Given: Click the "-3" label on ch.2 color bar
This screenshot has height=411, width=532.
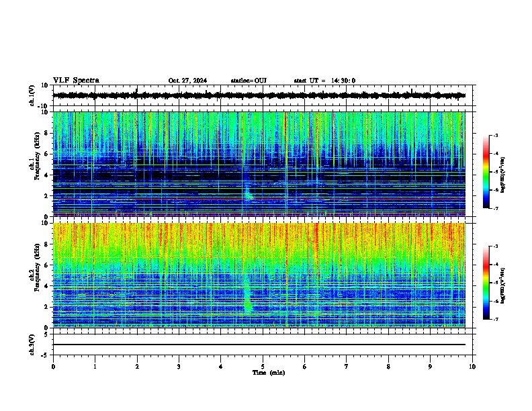Looking at the screenshot, I should point(495,246).
